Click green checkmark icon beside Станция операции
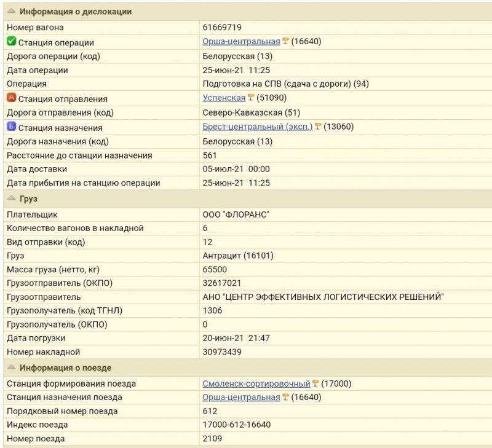492x448 pixels. (11, 41)
